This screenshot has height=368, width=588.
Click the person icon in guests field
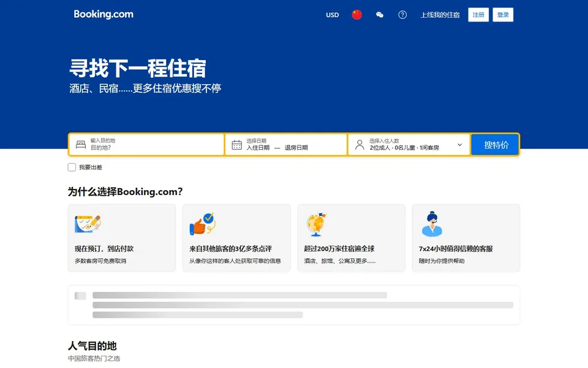(x=360, y=145)
